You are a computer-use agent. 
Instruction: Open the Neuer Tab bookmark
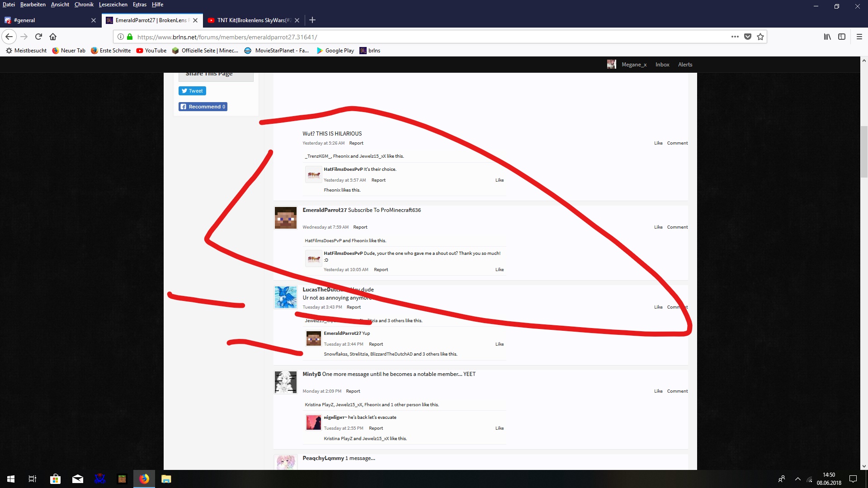69,51
